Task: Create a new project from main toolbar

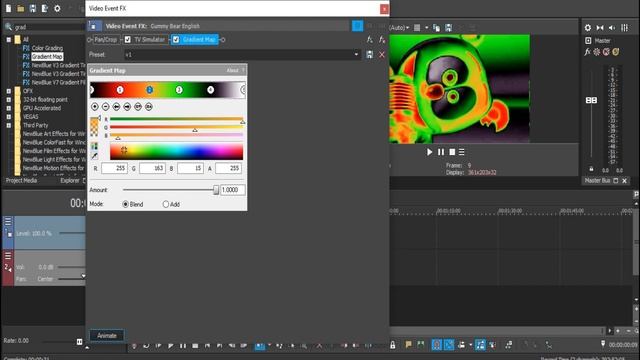Action: pyautogui.click(x=8, y=8)
